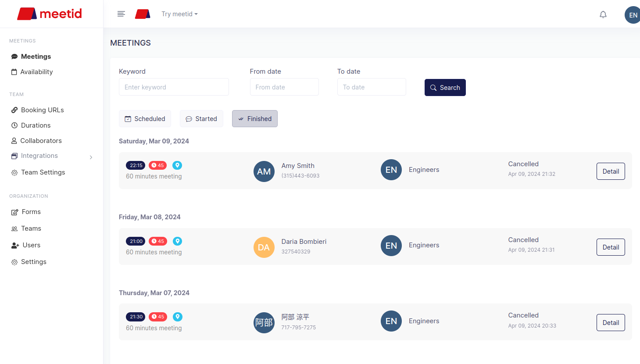Viewport: 640px width, 364px height.
Task: Click the 22:15 time badge
Action: pyautogui.click(x=136, y=165)
